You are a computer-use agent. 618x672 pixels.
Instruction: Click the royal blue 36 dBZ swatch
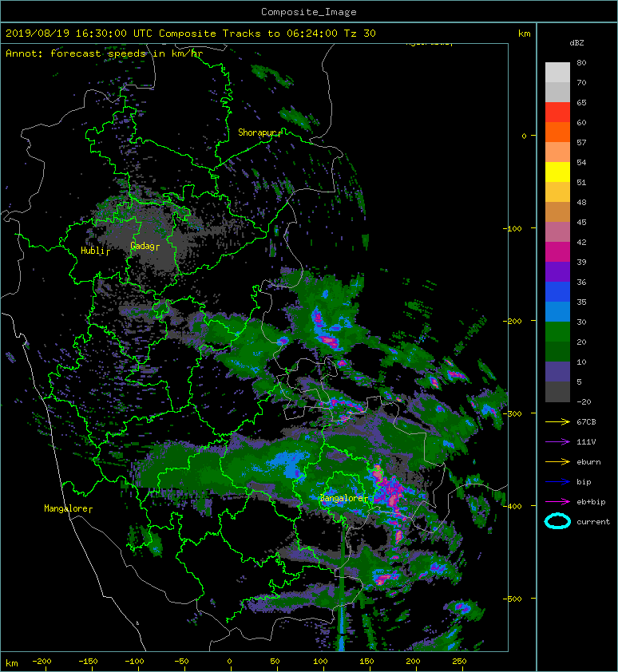point(557,291)
